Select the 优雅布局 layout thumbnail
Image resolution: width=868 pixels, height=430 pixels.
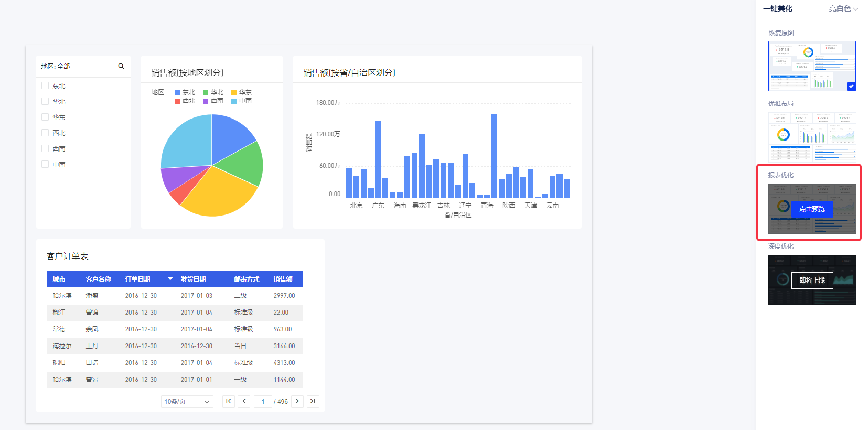(x=812, y=137)
